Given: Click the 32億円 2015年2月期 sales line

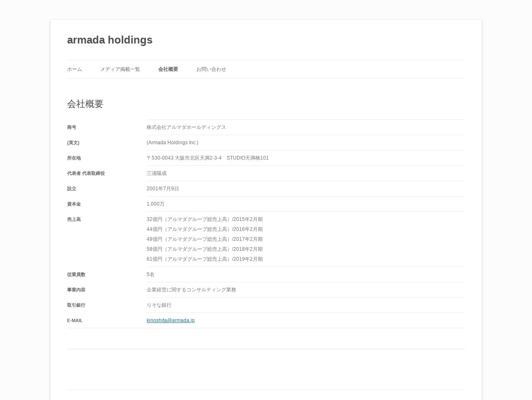Looking at the screenshot, I should [x=205, y=219].
